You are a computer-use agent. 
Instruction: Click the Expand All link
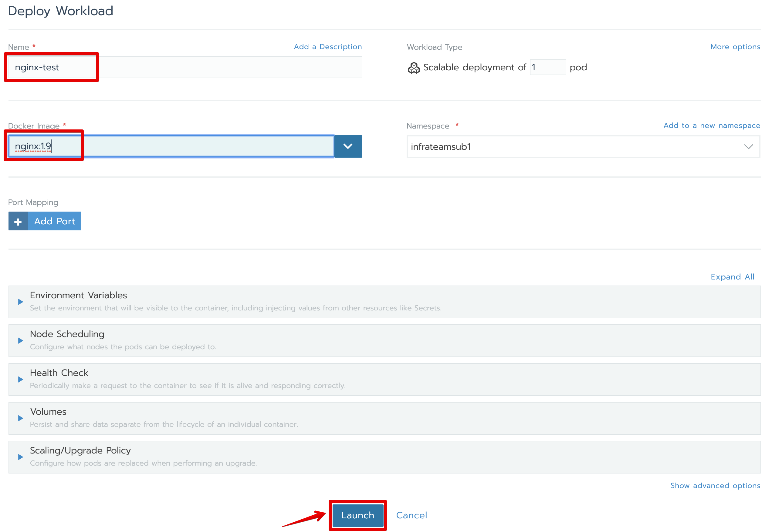click(732, 277)
